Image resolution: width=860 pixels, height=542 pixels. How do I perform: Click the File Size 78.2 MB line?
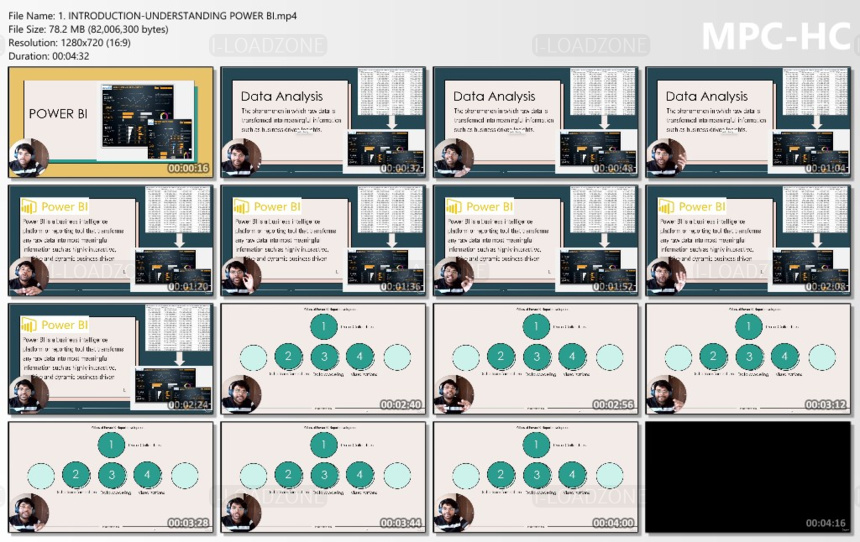coord(88,30)
